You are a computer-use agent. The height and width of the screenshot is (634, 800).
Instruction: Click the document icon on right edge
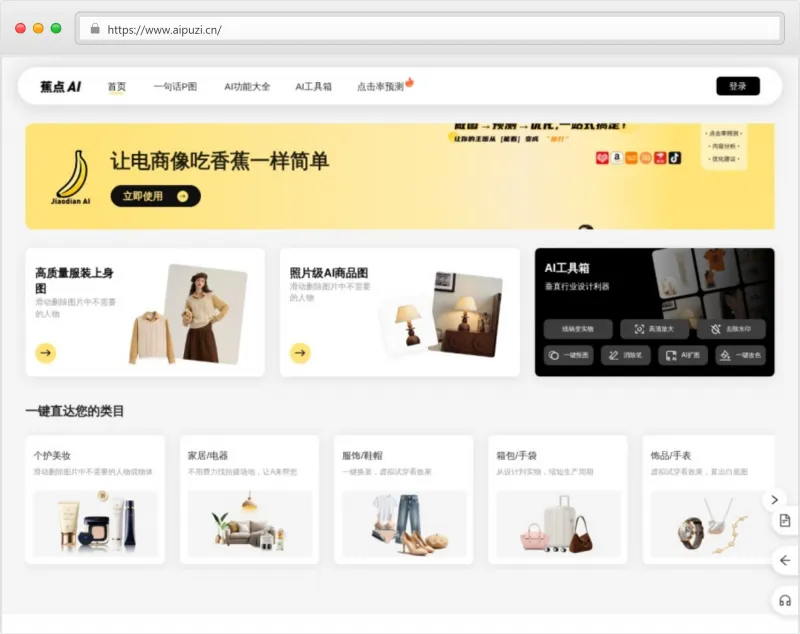[785, 521]
